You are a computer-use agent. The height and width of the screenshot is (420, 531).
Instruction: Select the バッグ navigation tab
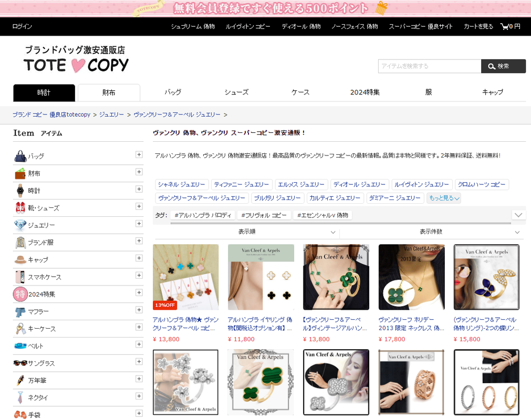173,92
